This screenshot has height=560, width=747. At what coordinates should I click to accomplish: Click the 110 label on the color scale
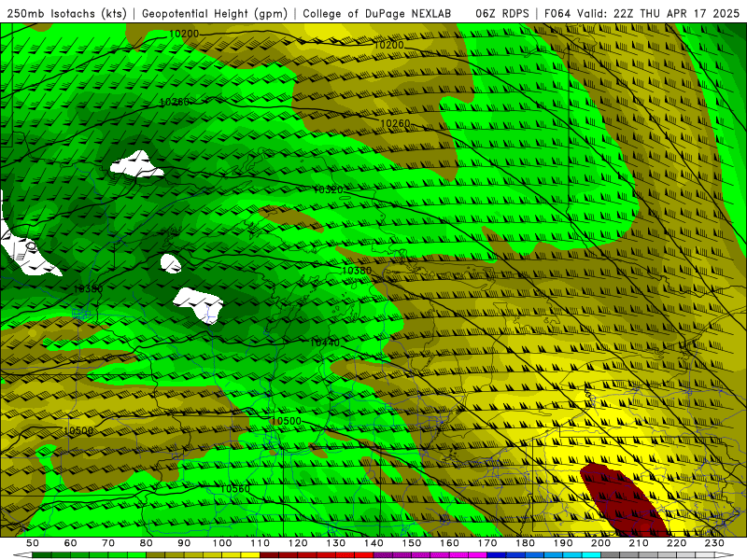point(261,543)
